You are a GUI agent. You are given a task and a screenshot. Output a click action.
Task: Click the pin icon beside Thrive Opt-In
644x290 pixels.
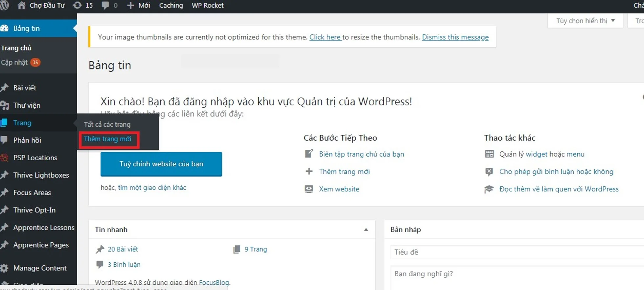coord(4,210)
